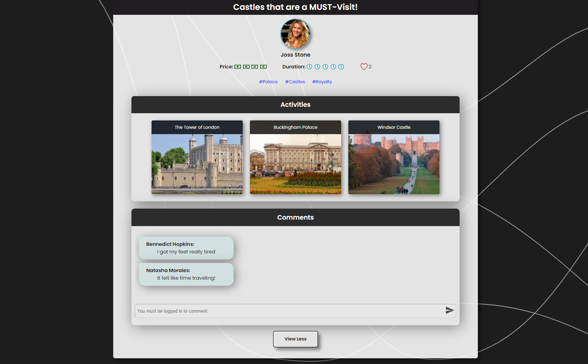The height and width of the screenshot is (364, 588).
Task: Click the first duration clock icon
Action: (x=309, y=67)
